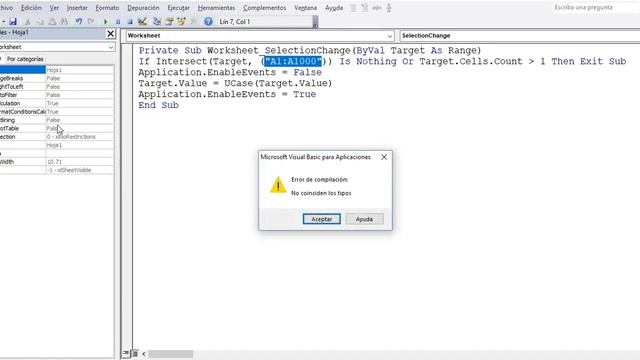
Task: Paste using the clipboard icon in the toolbar
Action: tap(52, 22)
